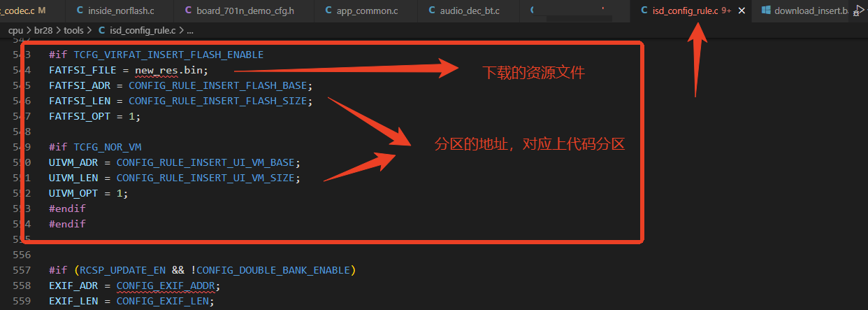Open the cpu breadcrumb segment
This screenshot has height=310, width=868.
click(16, 30)
